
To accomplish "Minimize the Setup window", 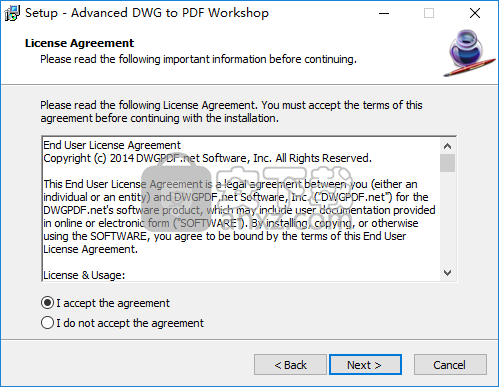I will point(384,13).
